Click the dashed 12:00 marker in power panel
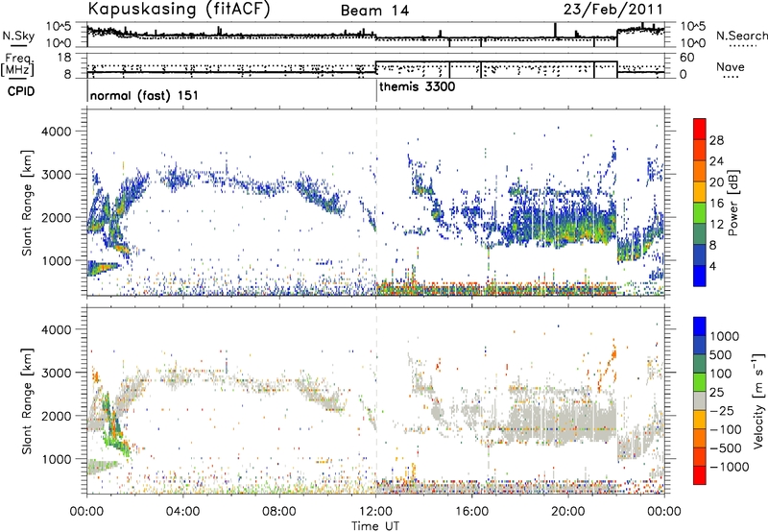 (376, 203)
